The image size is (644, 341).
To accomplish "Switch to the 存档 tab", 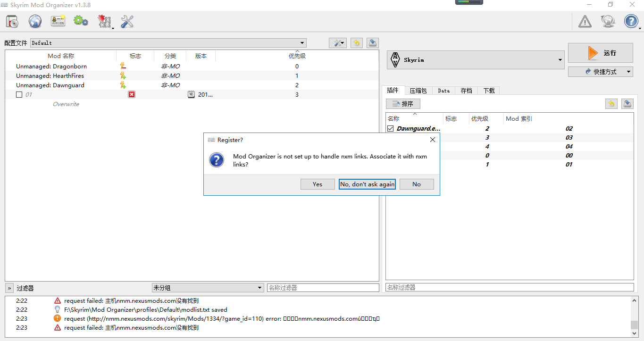I will click(x=466, y=91).
